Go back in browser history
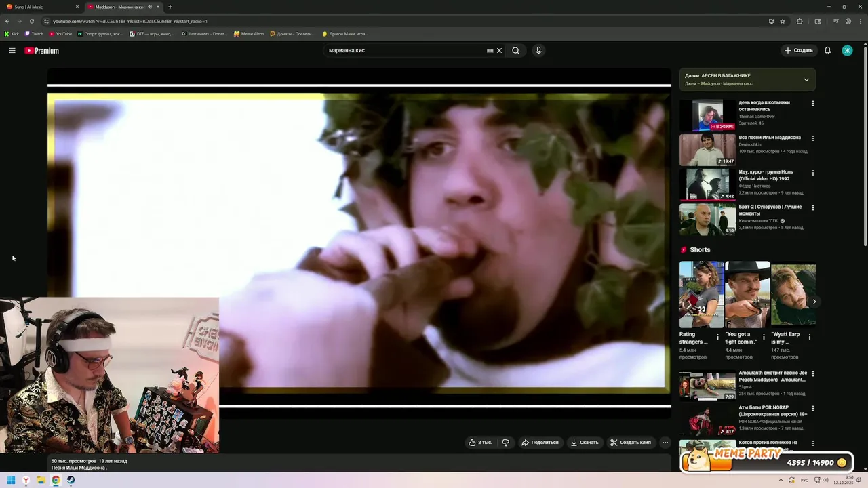 [x=7, y=21]
